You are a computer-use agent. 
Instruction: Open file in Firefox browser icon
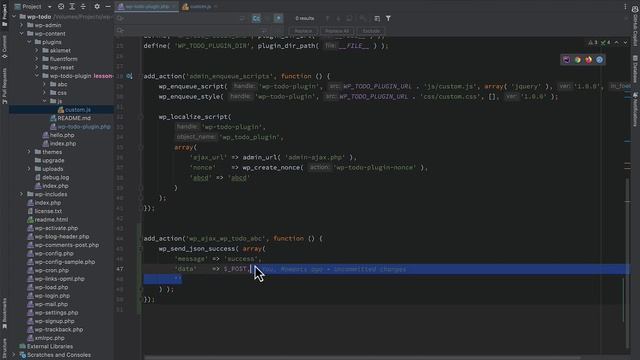pos(589,60)
